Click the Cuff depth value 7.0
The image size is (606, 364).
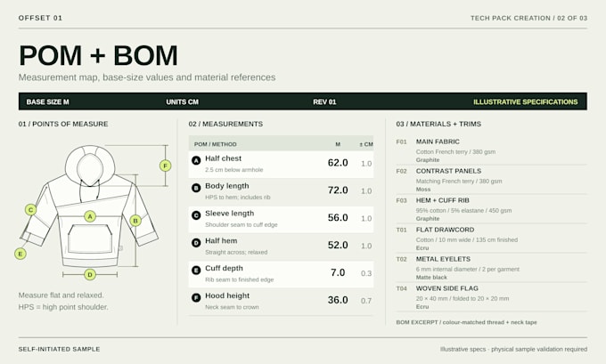pyautogui.click(x=338, y=272)
